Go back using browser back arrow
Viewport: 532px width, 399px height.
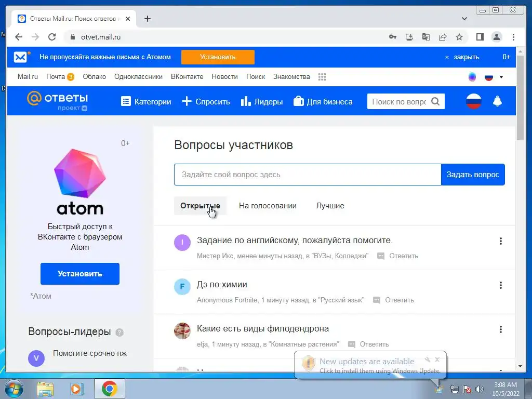19,37
